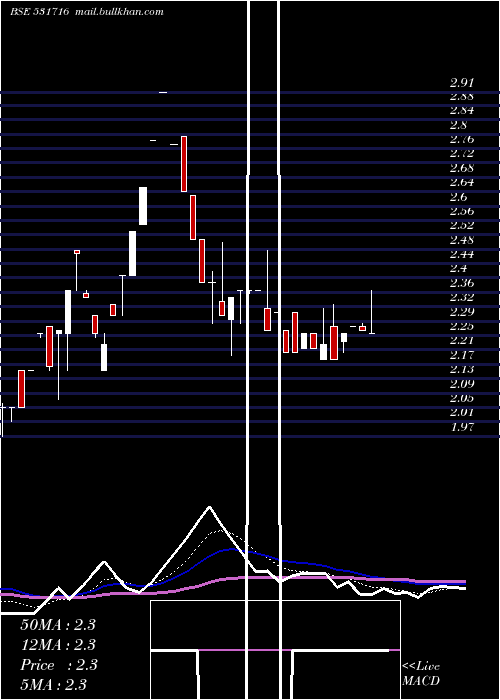Click the 2.6 price axis label
This screenshot has width=500, height=700.
[458, 197]
